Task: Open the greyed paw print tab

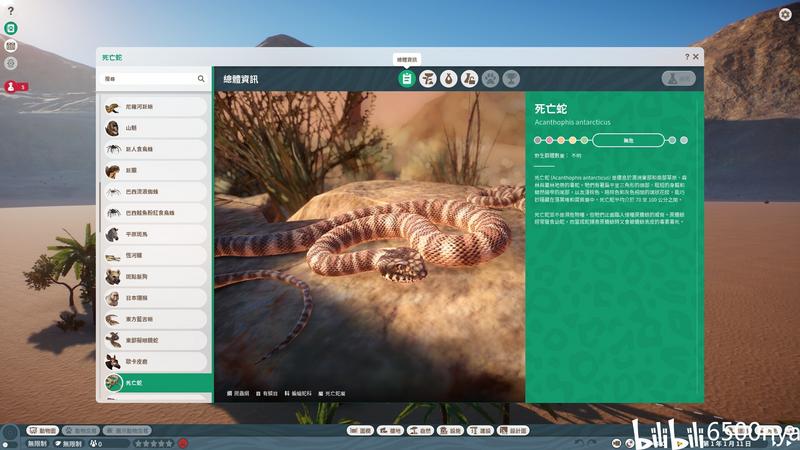Action: click(x=490, y=79)
